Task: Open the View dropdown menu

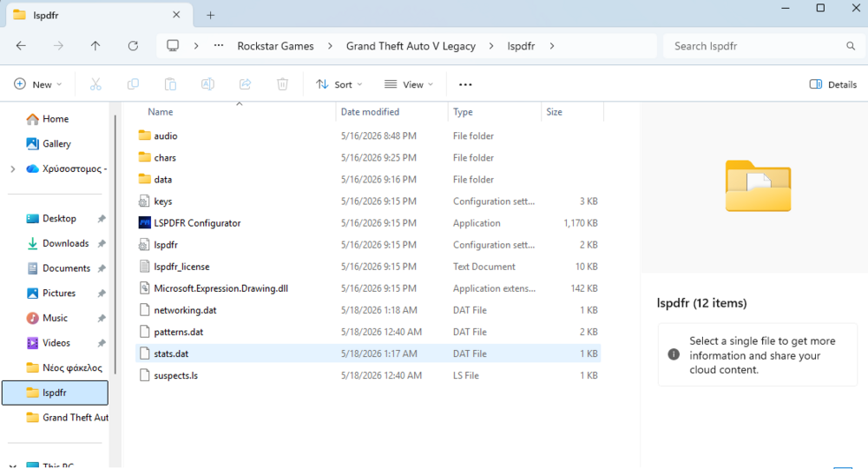Action: click(409, 84)
